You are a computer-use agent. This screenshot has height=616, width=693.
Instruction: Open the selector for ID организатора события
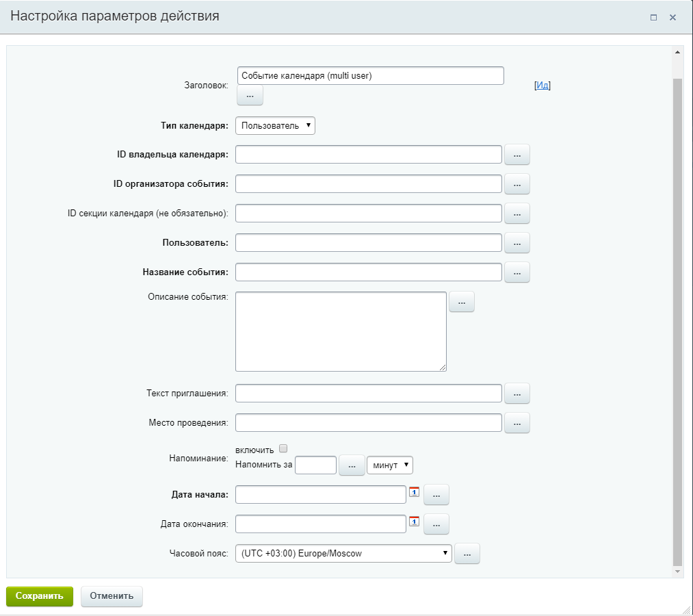(517, 183)
